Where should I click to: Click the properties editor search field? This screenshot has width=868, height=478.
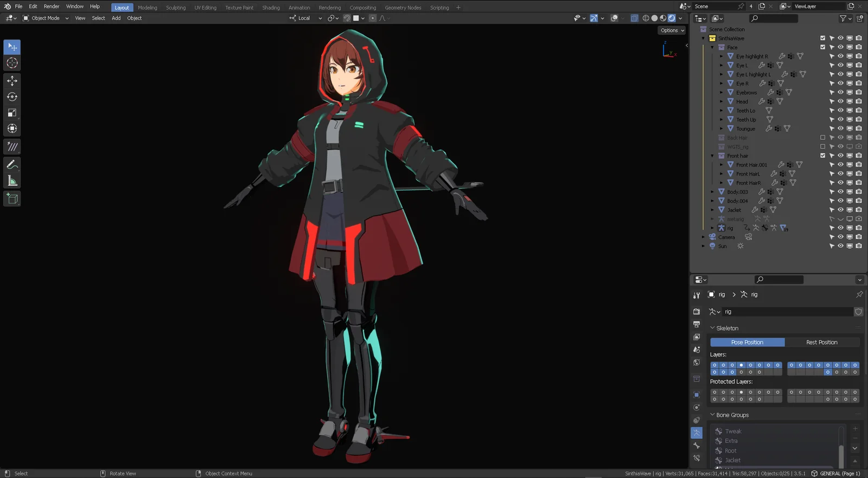(x=779, y=280)
